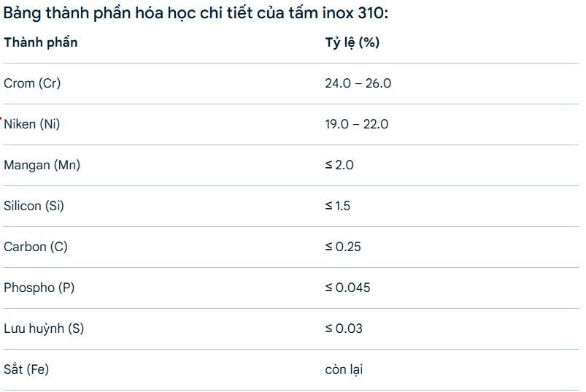Click the 'Crom (Cr)' row label
586x392 pixels.
[x=32, y=83]
